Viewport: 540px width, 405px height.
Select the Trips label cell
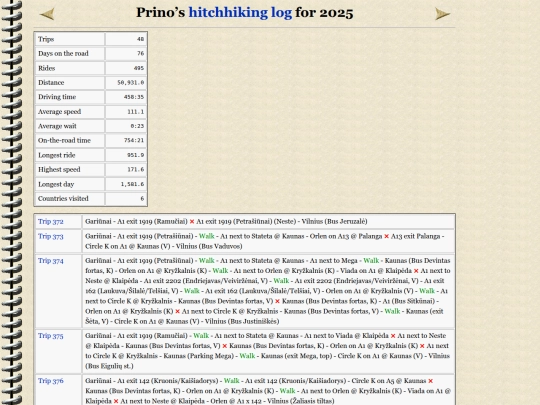point(70,39)
